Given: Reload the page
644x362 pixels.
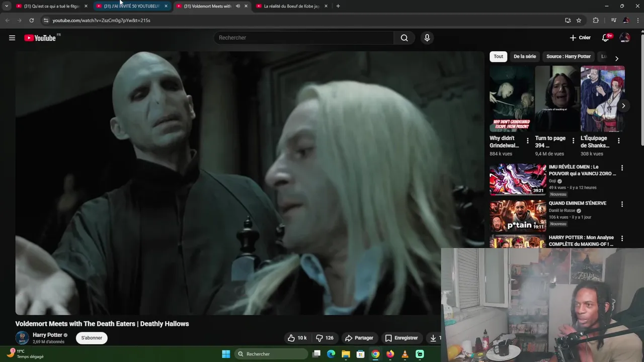Looking at the screenshot, I should tap(31, 20).
